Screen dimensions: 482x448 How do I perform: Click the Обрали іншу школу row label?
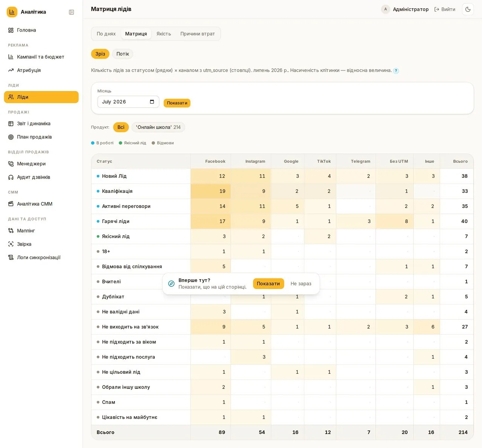click(x=126, y=387)
